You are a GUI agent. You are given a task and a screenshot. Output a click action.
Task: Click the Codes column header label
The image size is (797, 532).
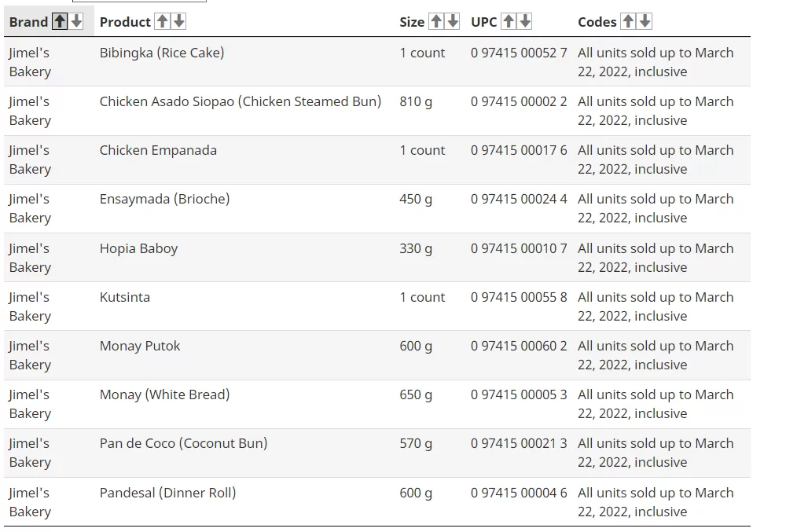tap(597, 22)
